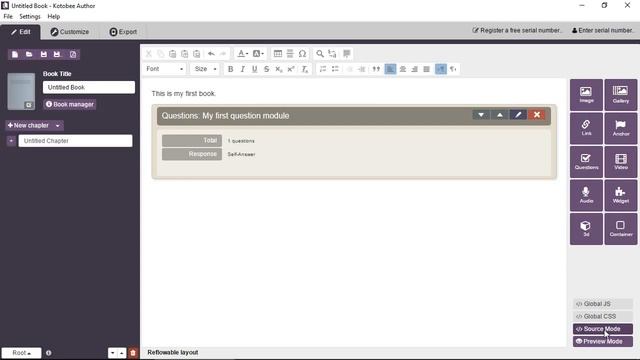The height and width of the screenshot is (360, 640).
Task: Open the File menu
Action: (x=8, y=16)
